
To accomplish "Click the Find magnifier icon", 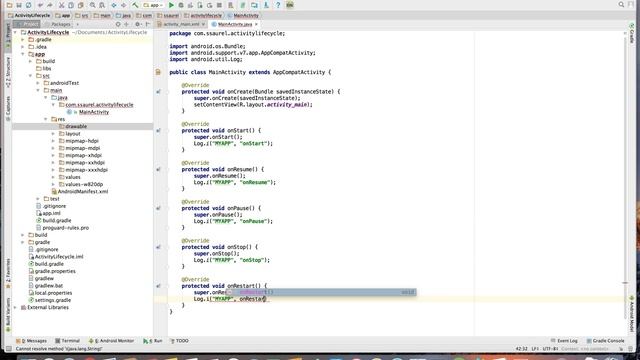I will [92, 5].
